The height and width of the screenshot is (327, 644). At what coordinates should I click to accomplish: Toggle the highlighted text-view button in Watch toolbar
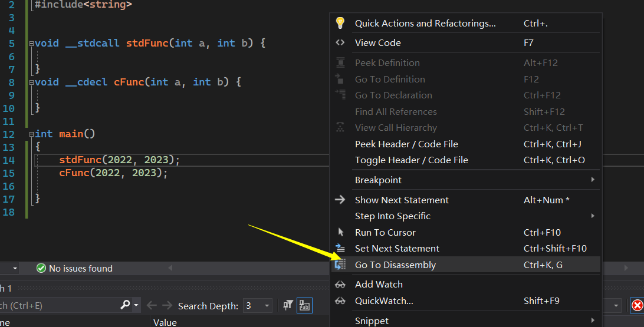click(x=304, y=305)
